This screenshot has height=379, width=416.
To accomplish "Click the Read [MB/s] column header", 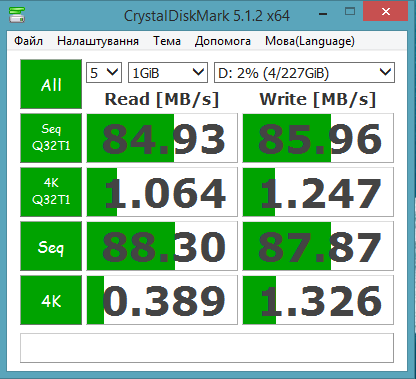I will coord(162,99).
